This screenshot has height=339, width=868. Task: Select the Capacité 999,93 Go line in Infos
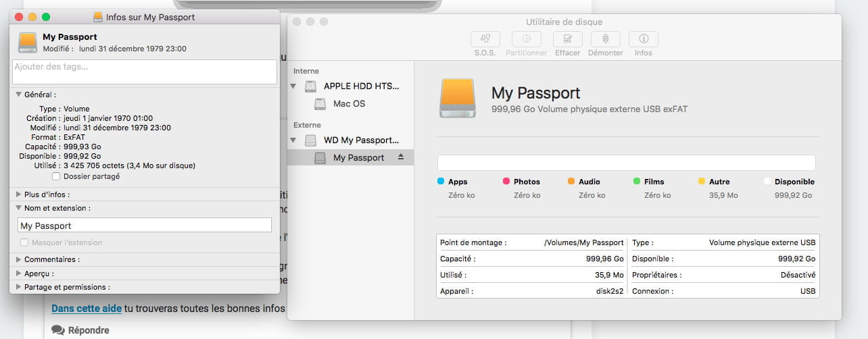click(63, 147)
